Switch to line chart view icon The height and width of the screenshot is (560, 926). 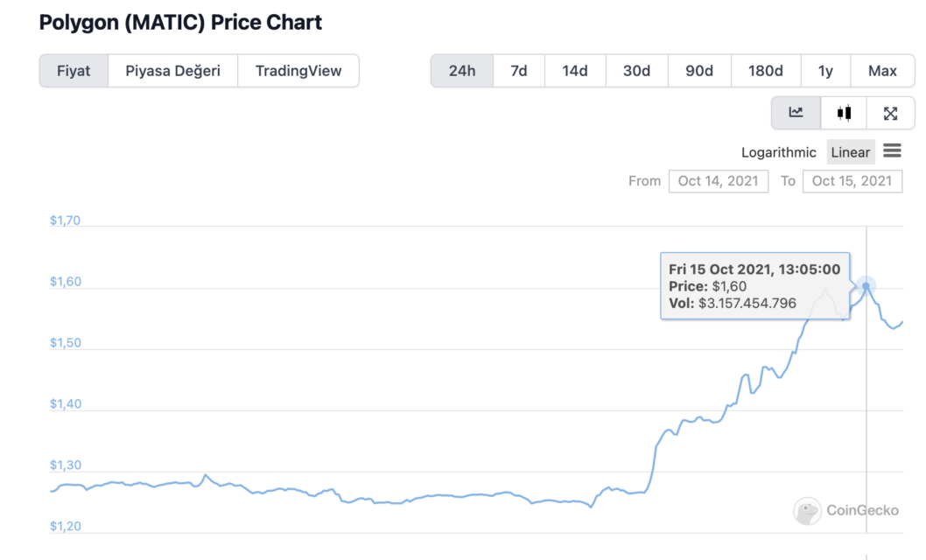(x=796, y=113)
